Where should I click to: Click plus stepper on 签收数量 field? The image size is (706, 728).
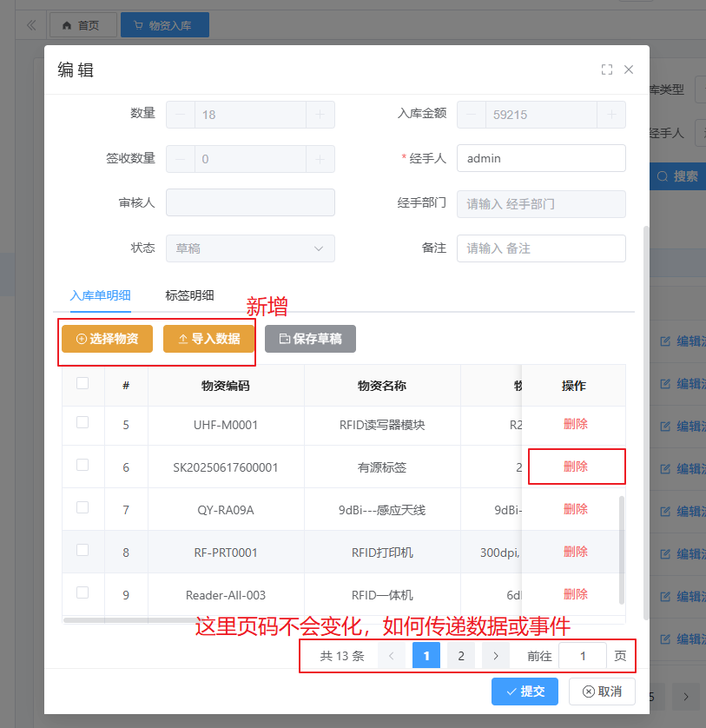coord(320,159)
